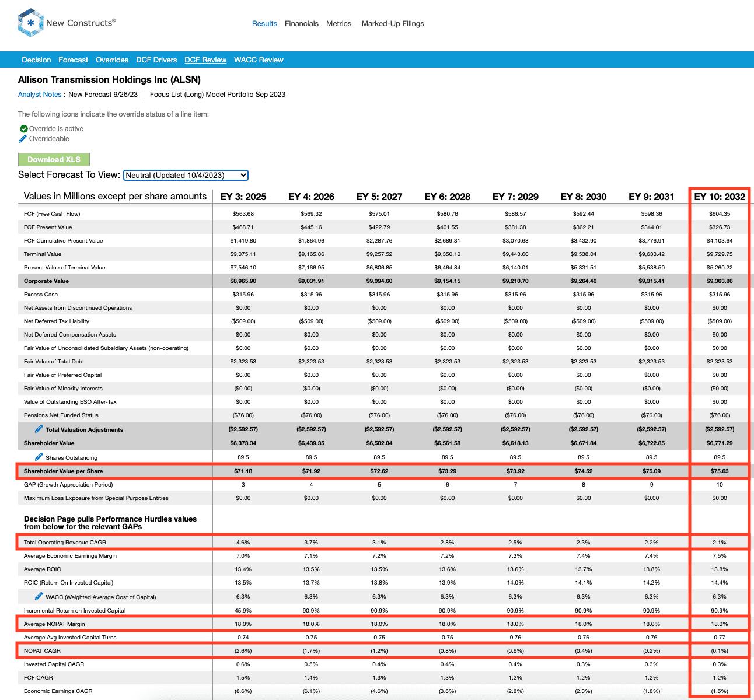The width and height of the screenshot is (754, 700).
Task: Click the Excess Cash row label
Action: [41, 295]
